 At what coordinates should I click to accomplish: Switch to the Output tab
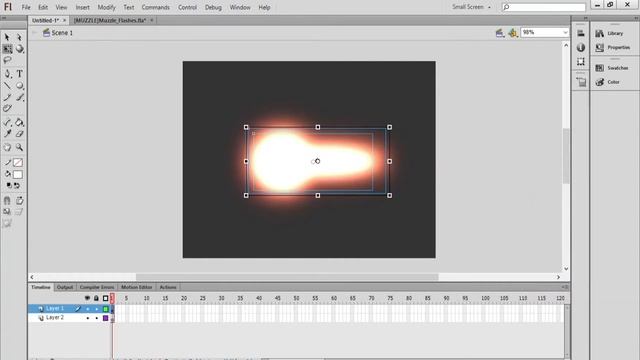coord(64,287)
